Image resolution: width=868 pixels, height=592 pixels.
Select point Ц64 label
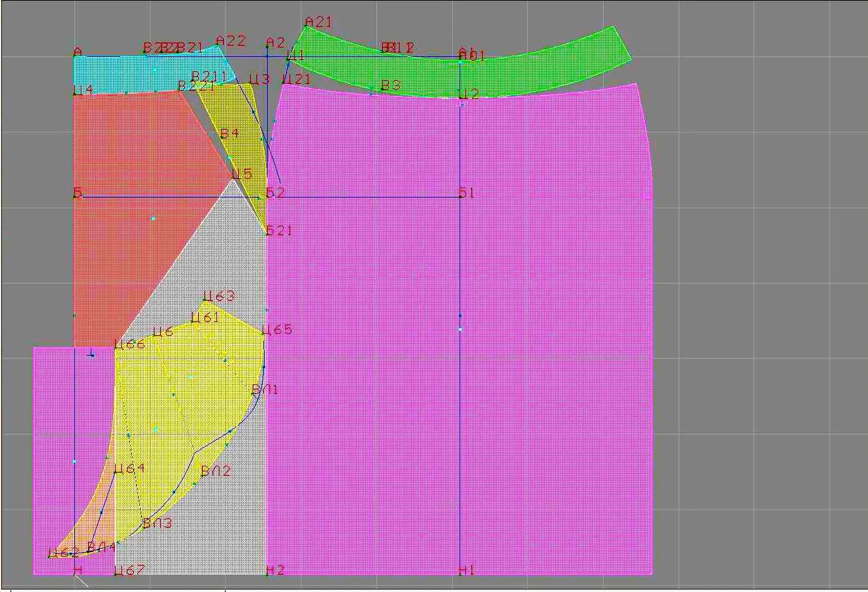click(130, 468)
